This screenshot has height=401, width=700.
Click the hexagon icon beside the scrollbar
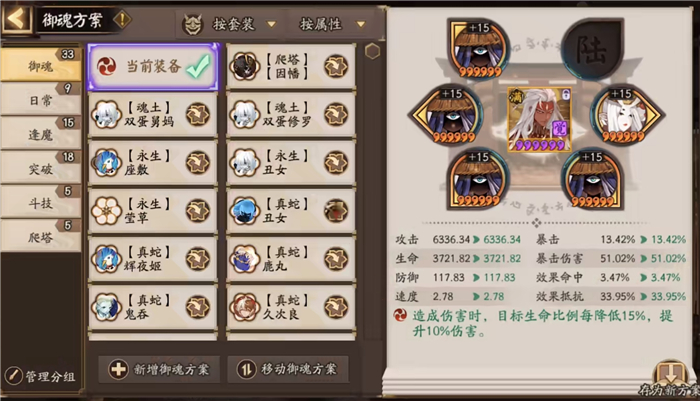pyautogui.click(x=372, y=51)
